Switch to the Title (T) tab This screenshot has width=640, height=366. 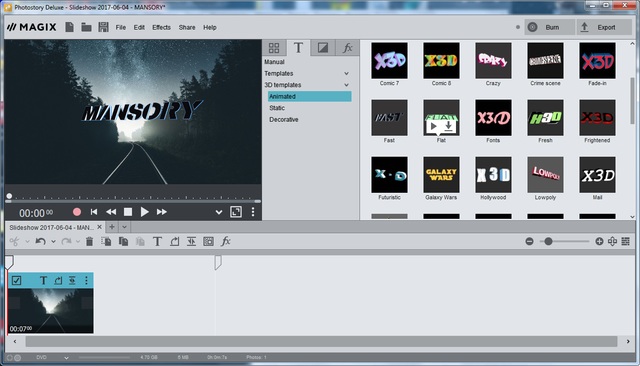pos(298,48)
